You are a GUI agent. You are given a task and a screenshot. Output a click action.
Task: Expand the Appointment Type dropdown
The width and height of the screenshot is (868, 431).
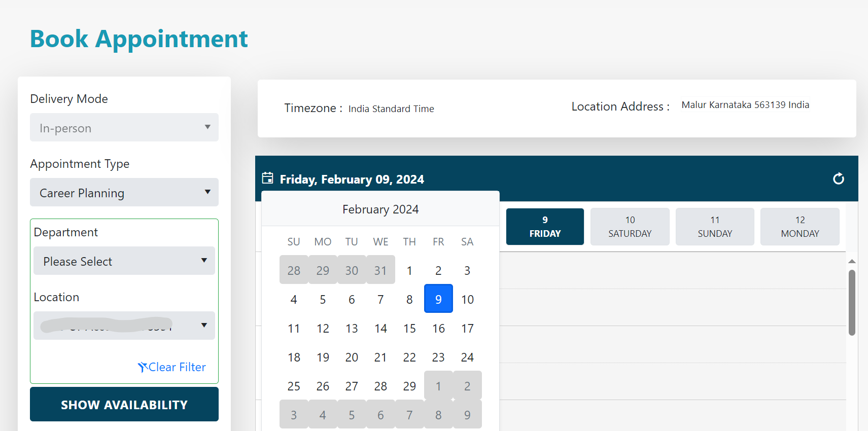point(124,193)
